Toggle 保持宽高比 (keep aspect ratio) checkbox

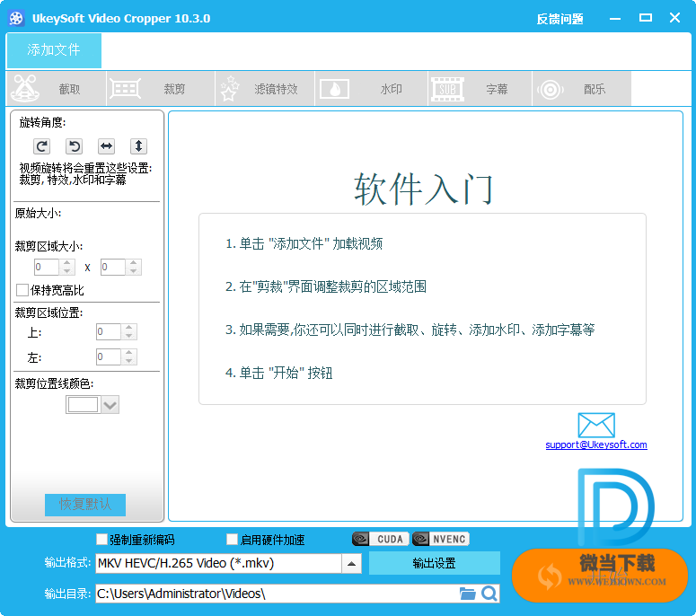[22, 290]
